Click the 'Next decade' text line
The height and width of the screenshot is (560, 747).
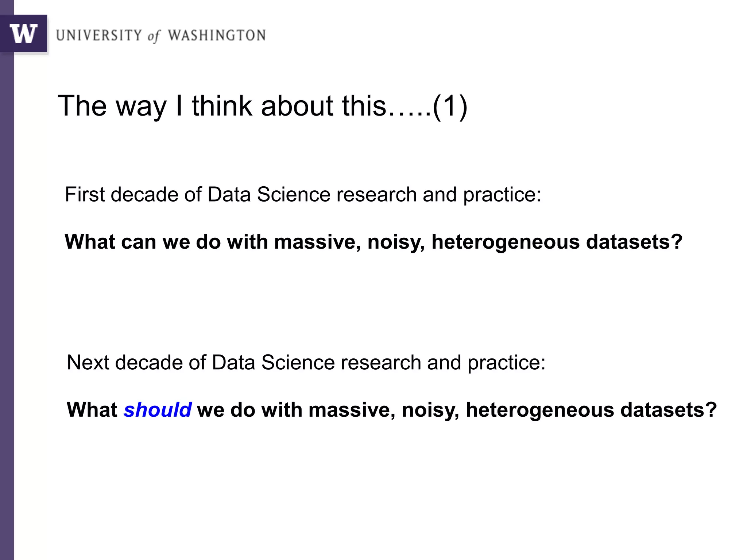point(306,362)
